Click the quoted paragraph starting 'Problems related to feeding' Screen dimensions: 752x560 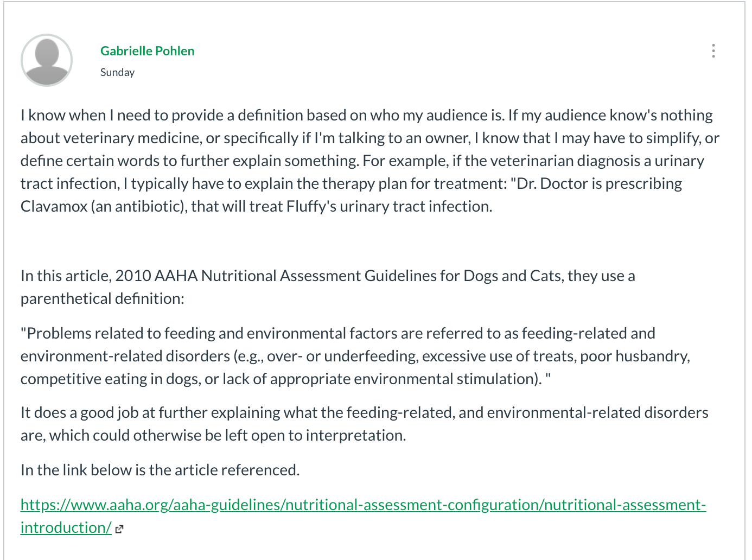coord(355,356)
